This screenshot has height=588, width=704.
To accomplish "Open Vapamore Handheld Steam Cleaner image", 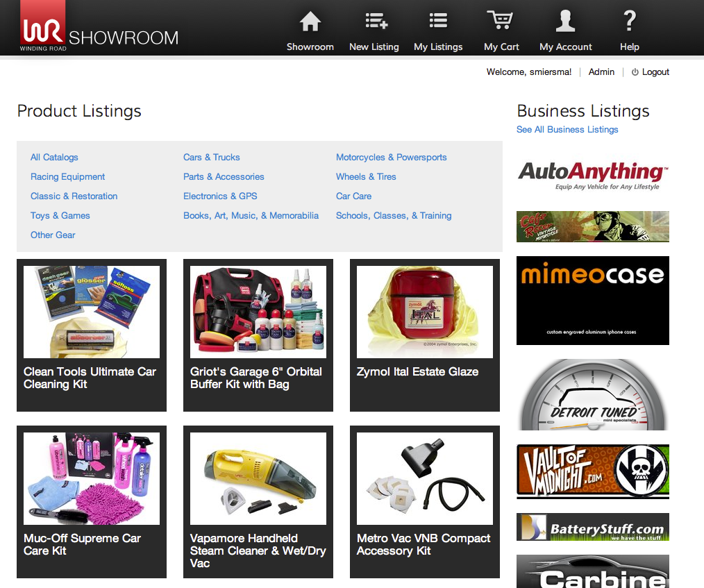I will coord(258,478).
